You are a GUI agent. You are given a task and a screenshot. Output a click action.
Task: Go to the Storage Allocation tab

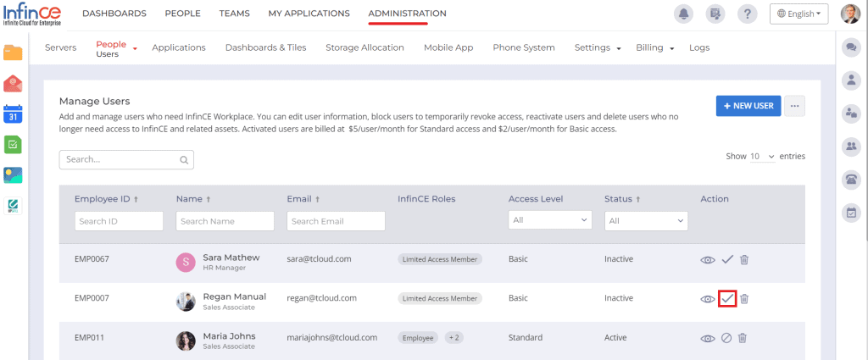click(364, 47)
